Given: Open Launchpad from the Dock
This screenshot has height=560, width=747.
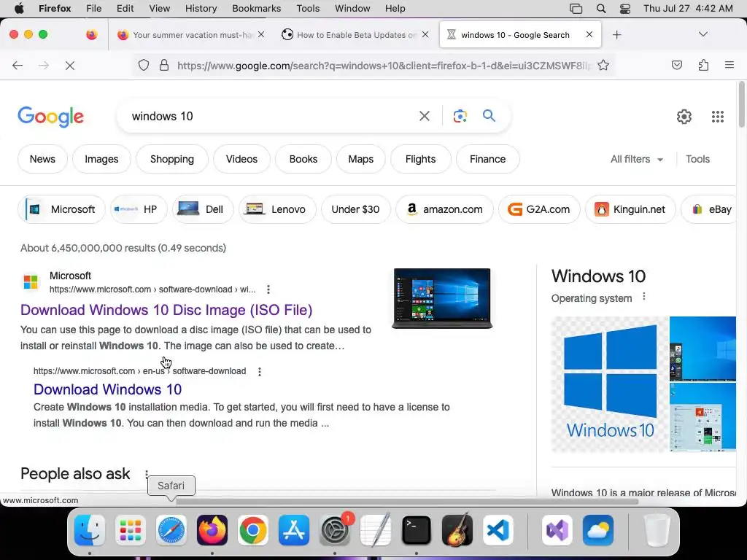Looking at the screenshot, I should (130, 529).
